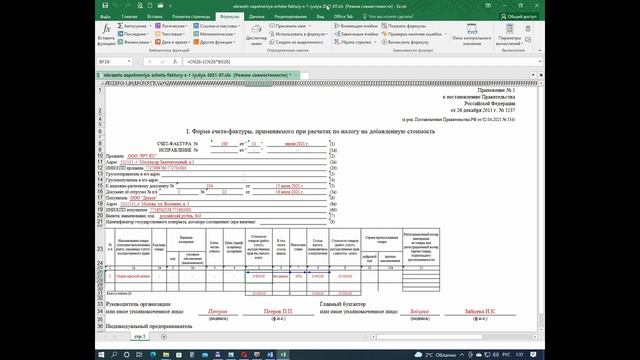Switch to the Review tab
The width and height of the screenshot is (640, 360).
coord(290,17)
